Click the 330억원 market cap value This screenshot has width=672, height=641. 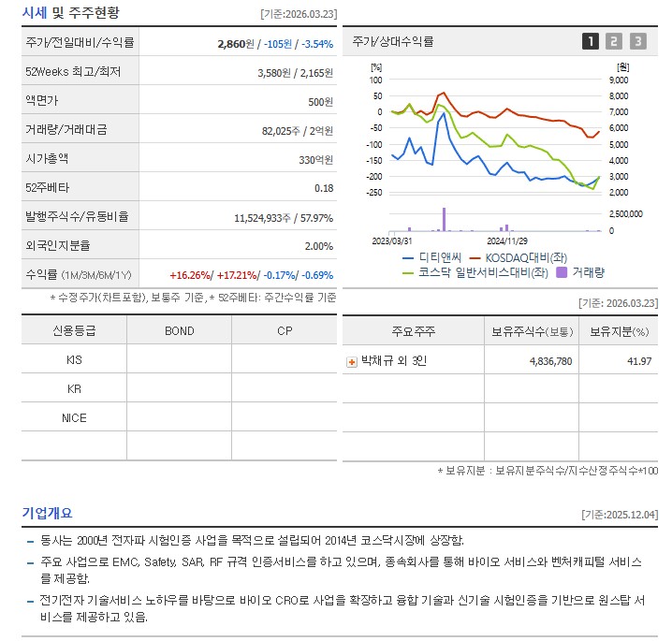click(x=315, y=160)
